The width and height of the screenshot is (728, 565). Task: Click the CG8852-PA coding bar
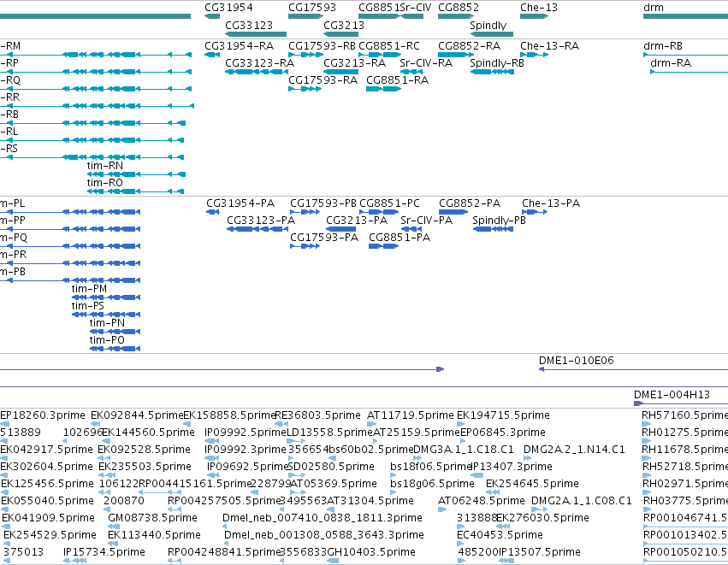pyautogui.click(x=453, y=212)
